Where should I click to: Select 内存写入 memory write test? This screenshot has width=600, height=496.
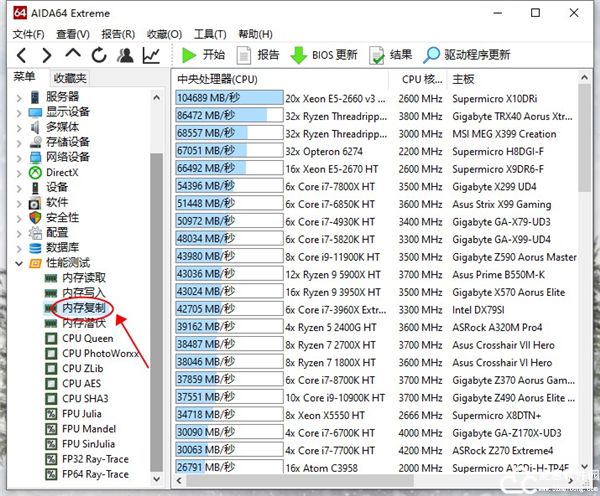click(x=83, y=293)
